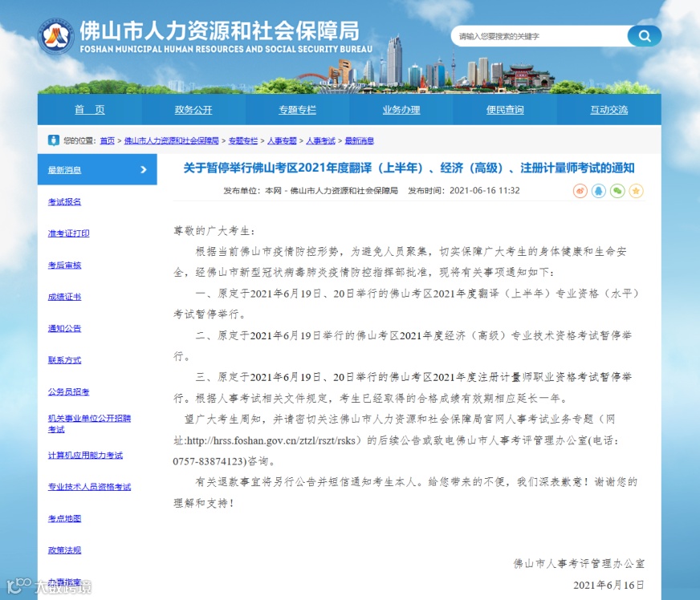Click the closing date 2021年6月16日
Viewport: 700px width, 600px height.
click(x=609, y=586)
